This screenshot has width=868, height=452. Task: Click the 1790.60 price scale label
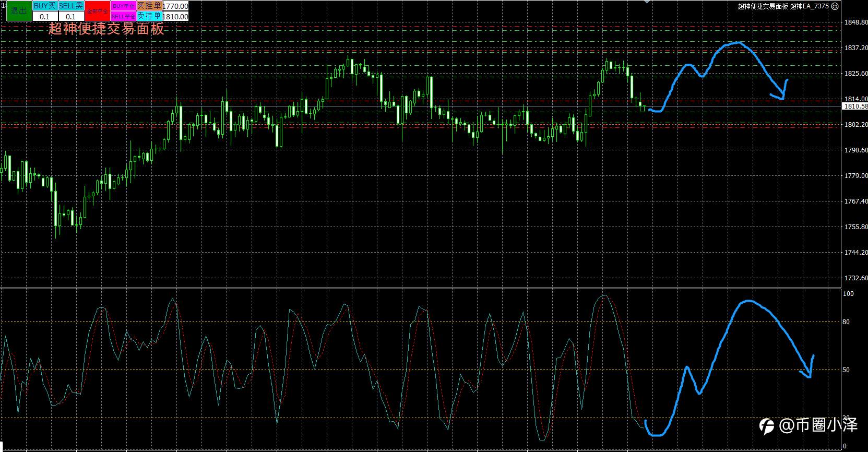point(857,150)
